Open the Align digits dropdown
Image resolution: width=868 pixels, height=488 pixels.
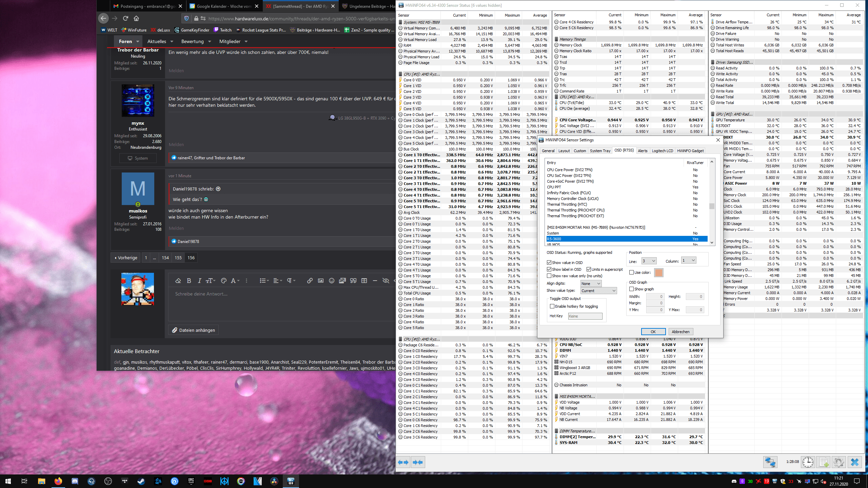[x=591, y=284]
